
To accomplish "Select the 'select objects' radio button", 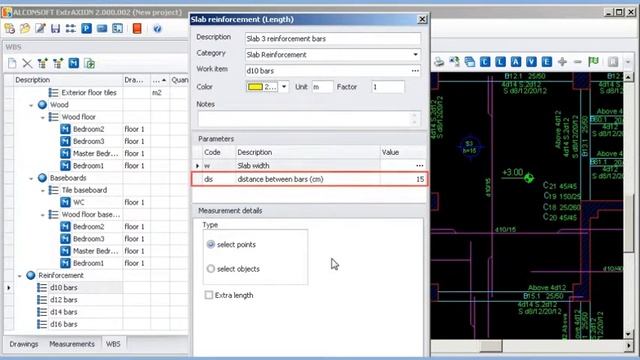I will click(x=211, y=269).
